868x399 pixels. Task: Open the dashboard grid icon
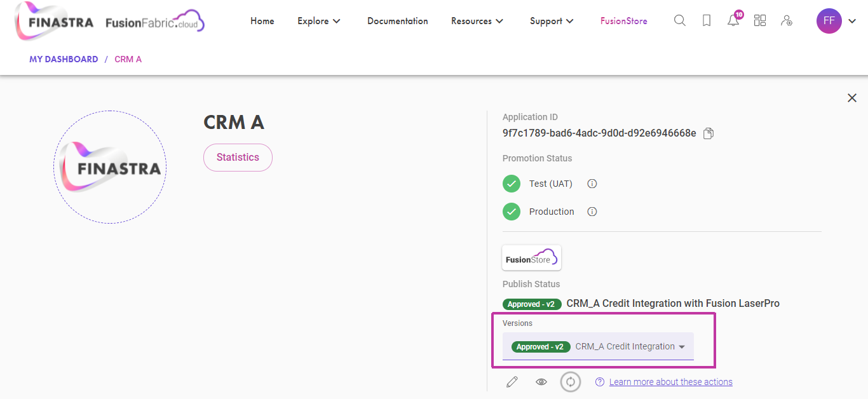point(760,21)
